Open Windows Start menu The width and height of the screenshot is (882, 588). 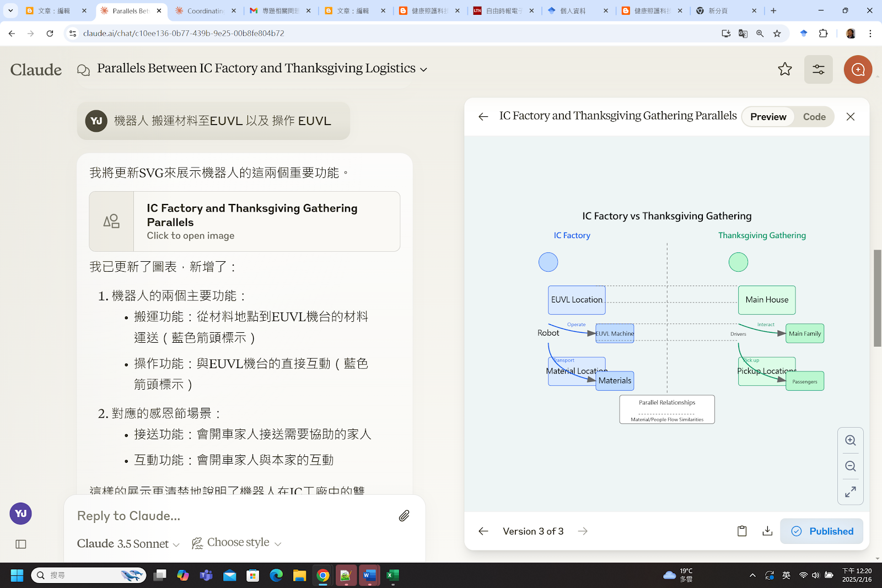pyautogui.click(x=17, y=575)
